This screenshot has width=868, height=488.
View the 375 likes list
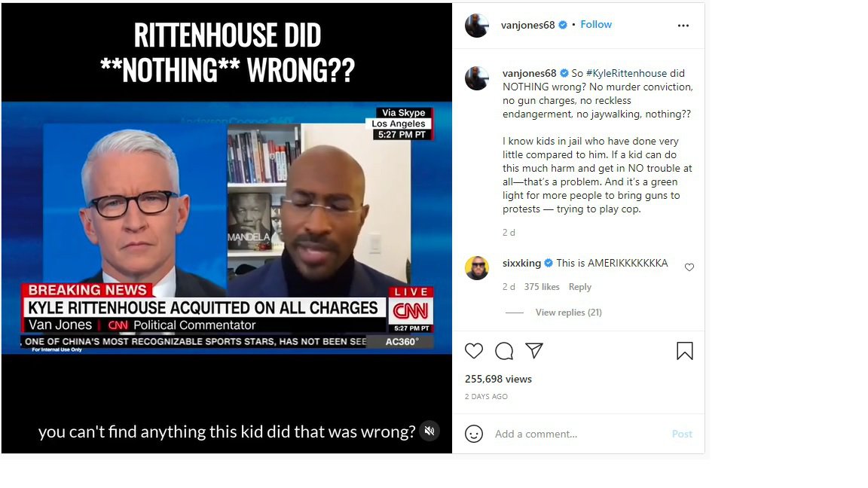[x=542, y=287]
